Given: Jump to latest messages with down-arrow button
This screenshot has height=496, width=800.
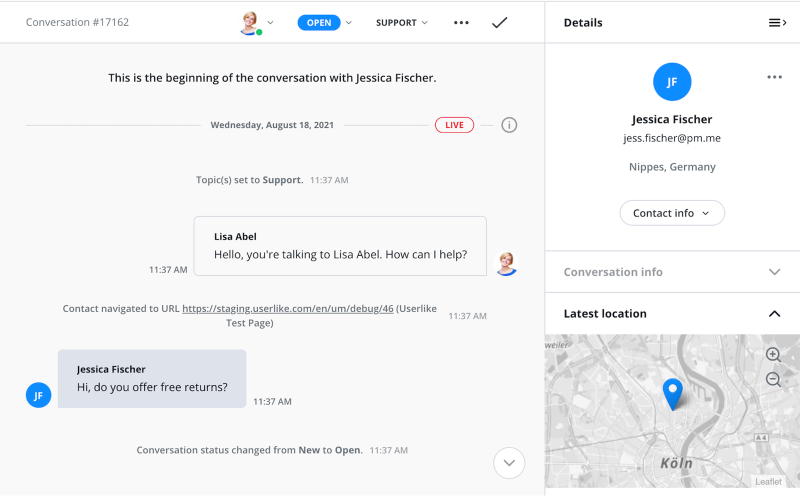Looking at the screenshot, I should (509, 463).
